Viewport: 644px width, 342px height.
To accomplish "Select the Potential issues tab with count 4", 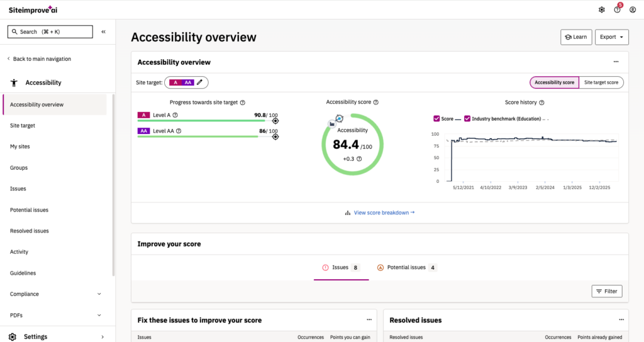I will [406, 268].
